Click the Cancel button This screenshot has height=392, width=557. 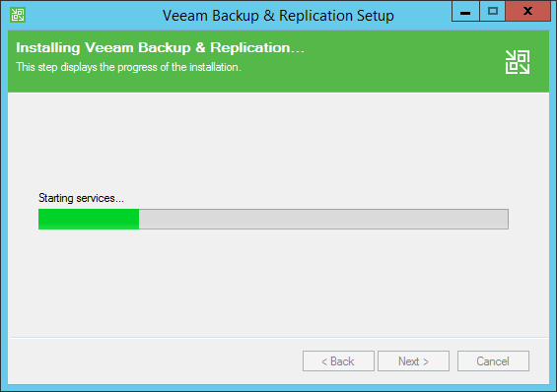[493, 361]
